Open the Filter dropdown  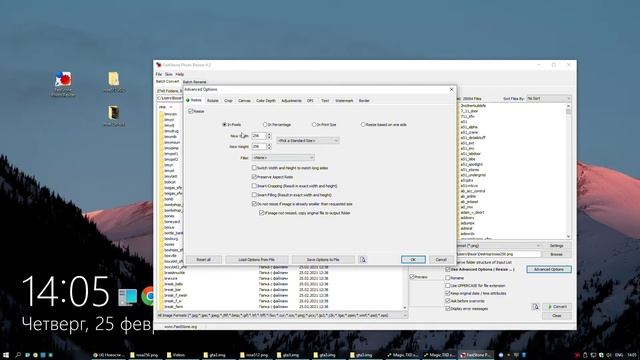[283, 158]
